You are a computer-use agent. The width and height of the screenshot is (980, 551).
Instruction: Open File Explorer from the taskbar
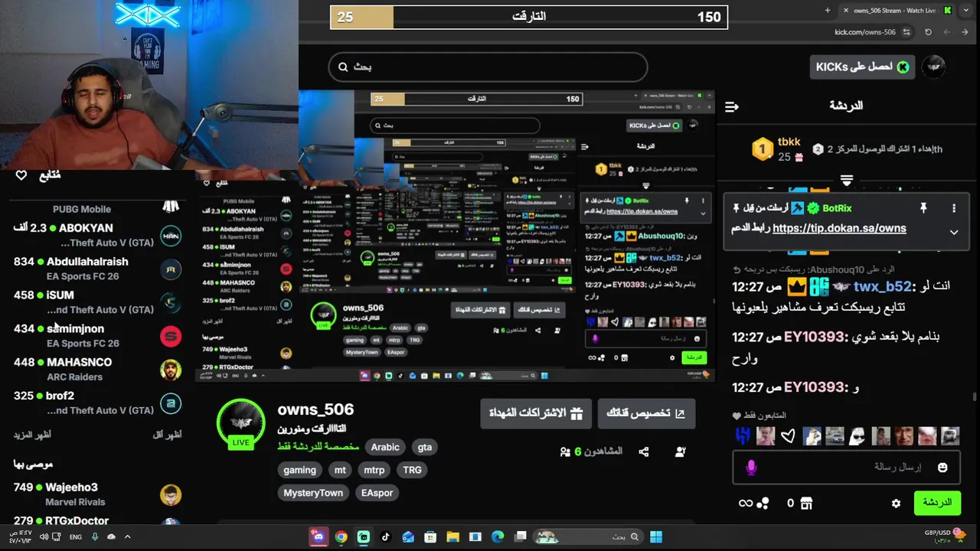coord(452,536)
